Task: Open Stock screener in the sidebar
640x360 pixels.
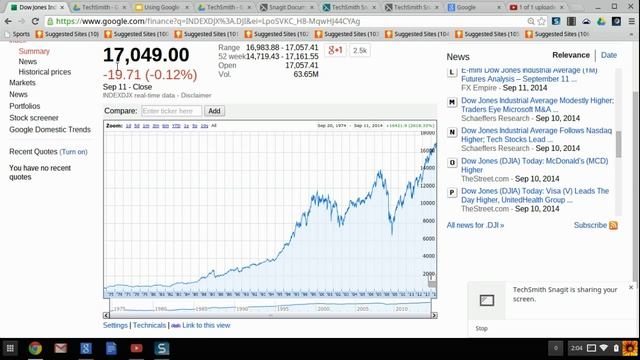Action: (34, 118)
